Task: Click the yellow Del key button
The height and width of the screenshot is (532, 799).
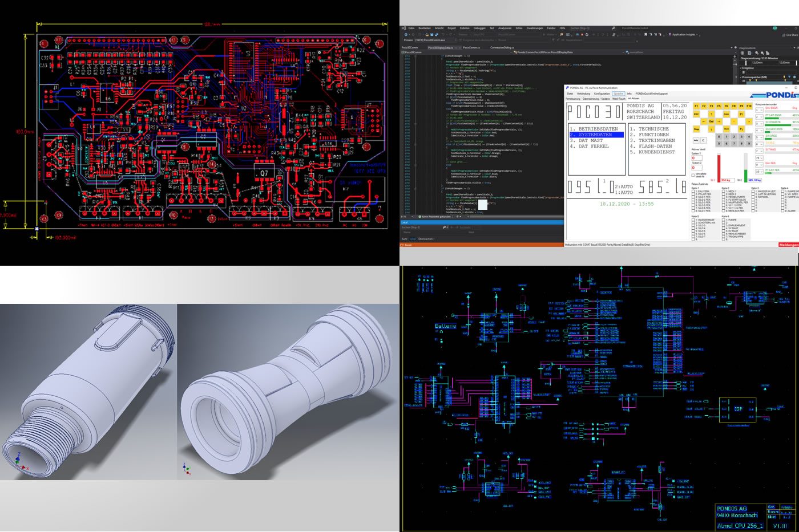Action: [711, 121]
